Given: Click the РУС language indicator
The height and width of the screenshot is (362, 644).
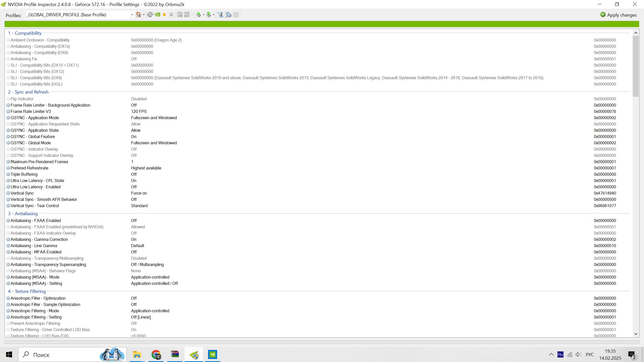Looking at the screenshot, I should (x=590, y=354).
